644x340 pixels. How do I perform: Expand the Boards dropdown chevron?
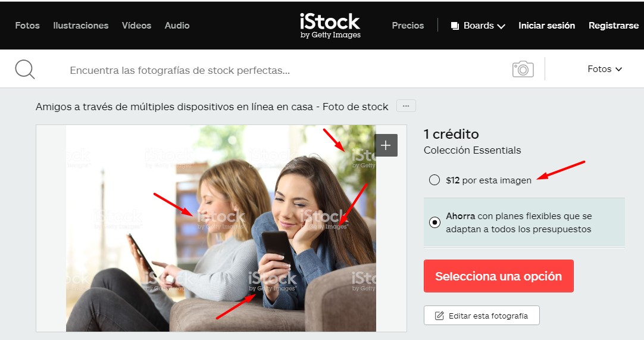point(501,26)
